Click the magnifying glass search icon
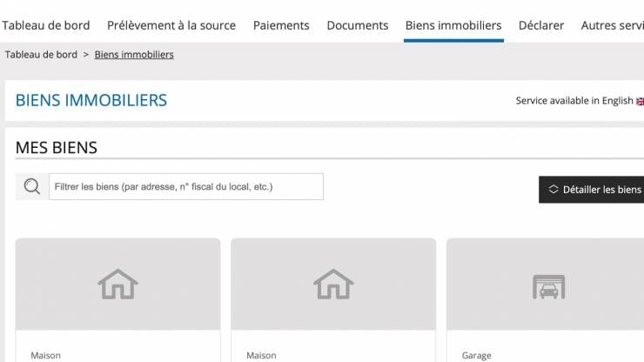The width and height of the screenshot is (644, 362). [31, 186]
